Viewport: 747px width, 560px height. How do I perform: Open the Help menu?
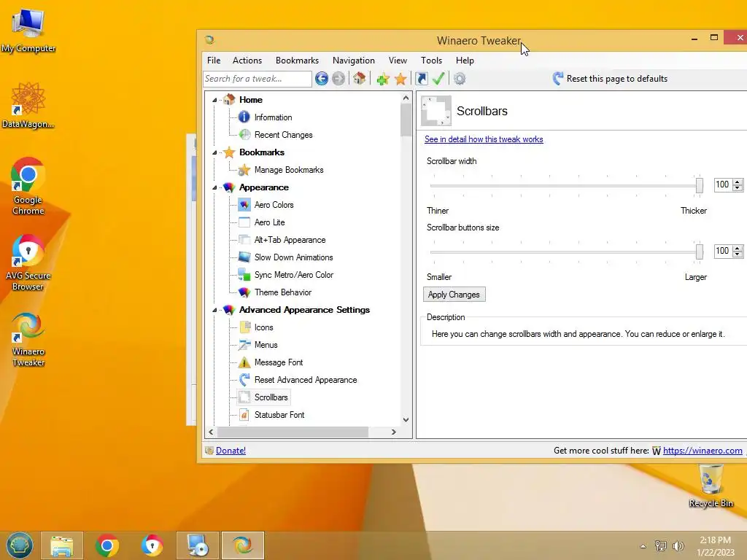(465, 61)
